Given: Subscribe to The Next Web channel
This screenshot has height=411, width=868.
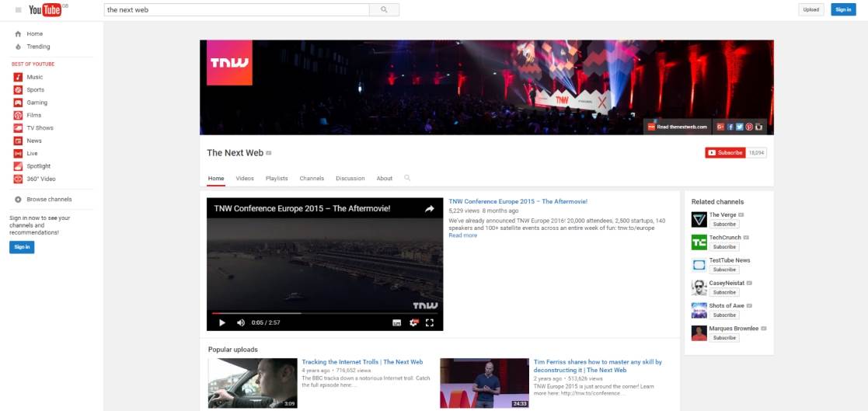Looking at the screenshot, I should click(x=725, y=153).
